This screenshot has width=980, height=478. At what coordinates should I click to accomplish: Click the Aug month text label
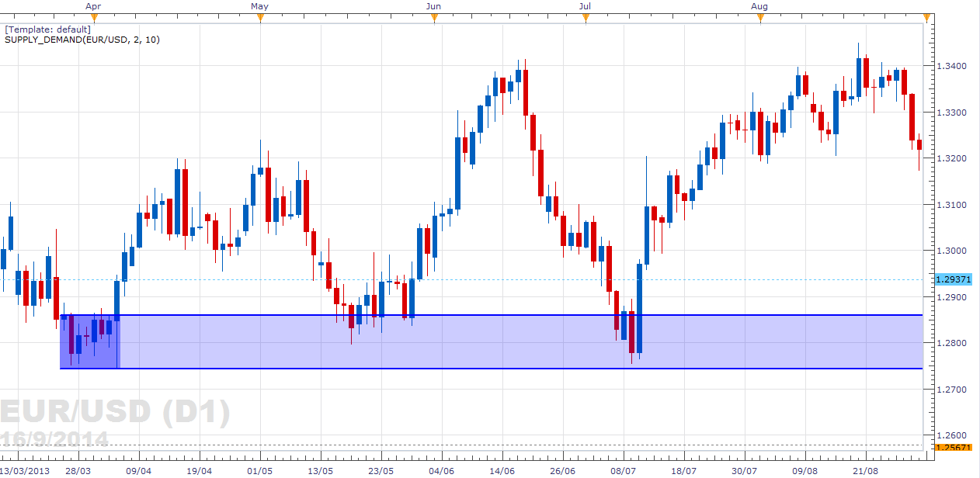pos(759,6)
